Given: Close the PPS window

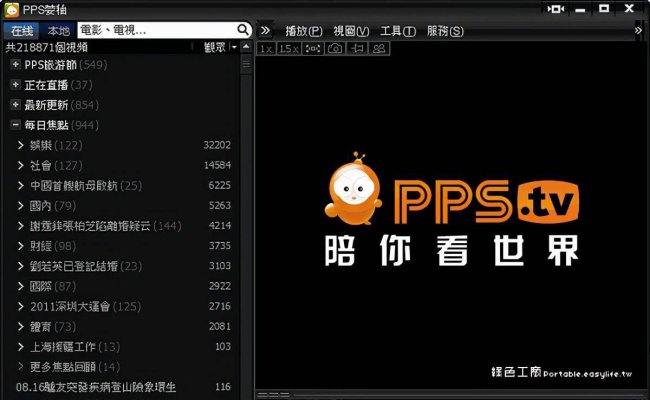Looking at the screenshot, I should tap(629, 8).
